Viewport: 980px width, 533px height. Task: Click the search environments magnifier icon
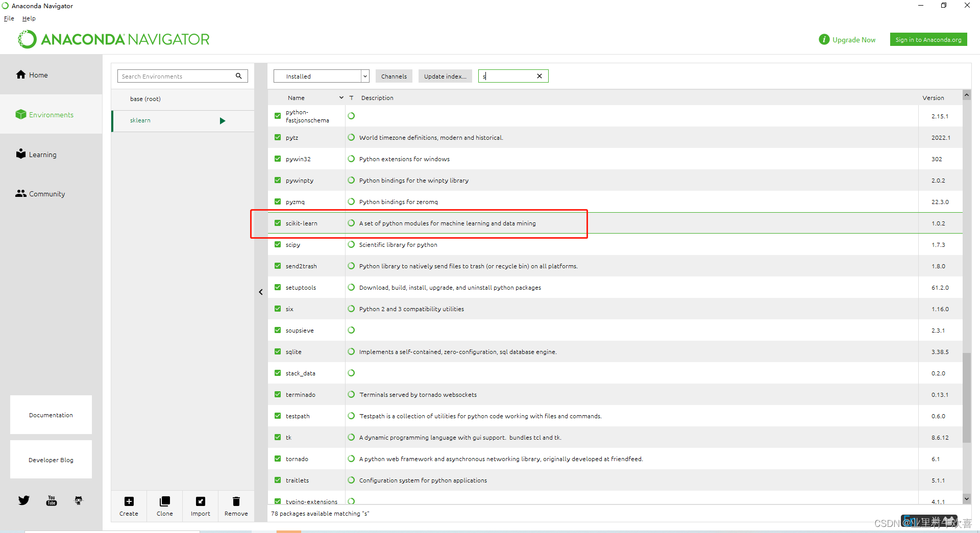[x=238, y=76]
